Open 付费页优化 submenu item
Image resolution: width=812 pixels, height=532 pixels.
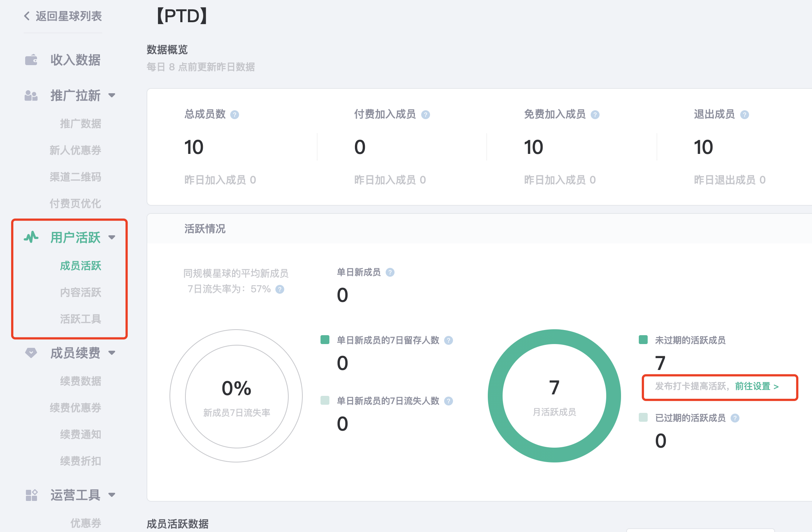click(76, 203)
